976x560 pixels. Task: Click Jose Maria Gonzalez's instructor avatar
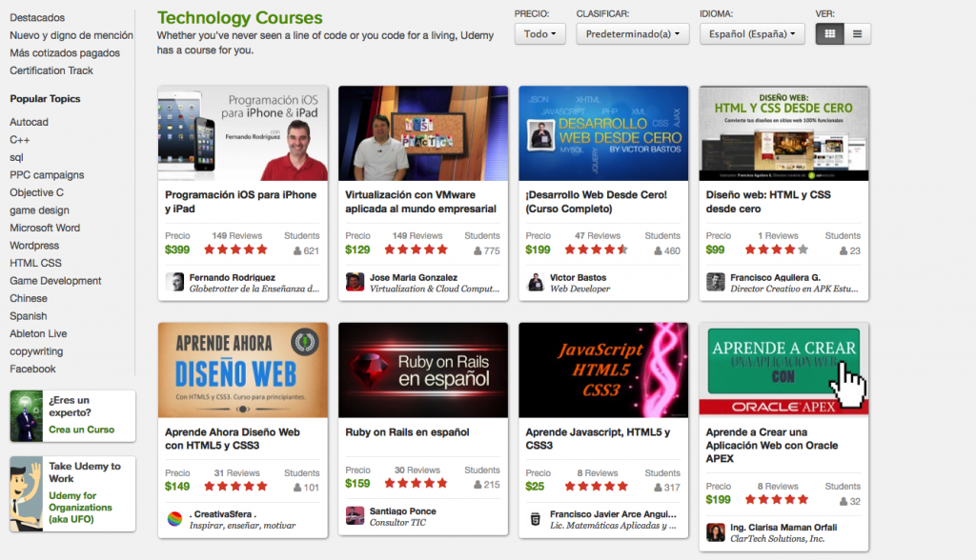coord(355,283)
